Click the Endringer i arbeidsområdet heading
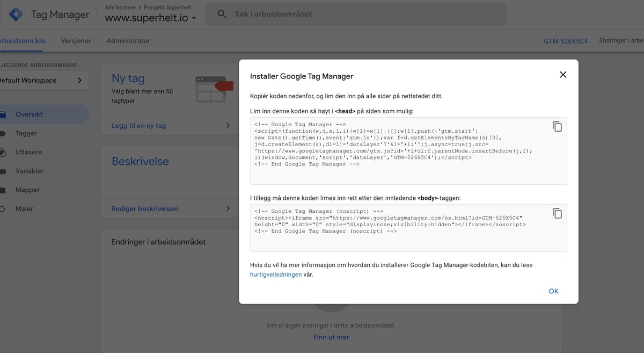Viewport: 644px width, 353px height. [158, 242]
